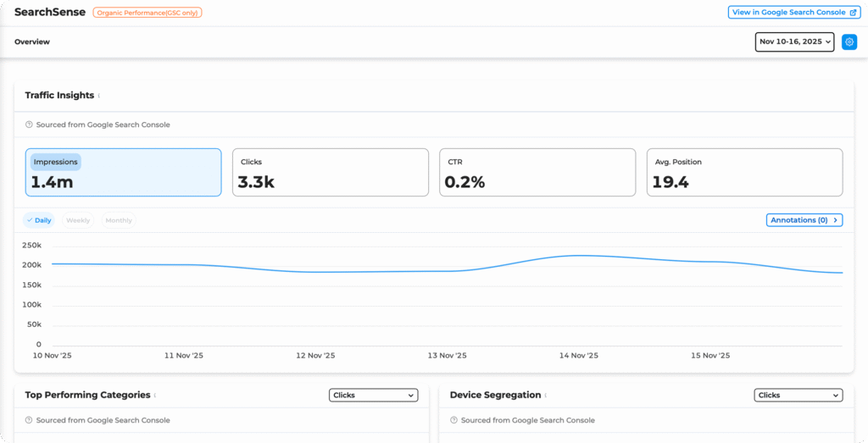The width and height of the screenshot is (868, 443).
Task: Expand Clicks dropdown in Device Segregation
Action: (x=798, y=395)
